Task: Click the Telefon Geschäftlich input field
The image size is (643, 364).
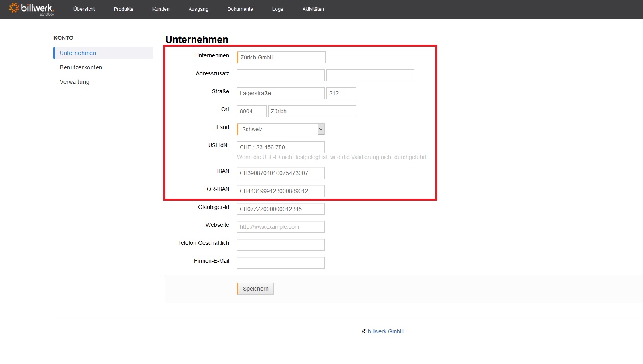Action: [281, 245]
